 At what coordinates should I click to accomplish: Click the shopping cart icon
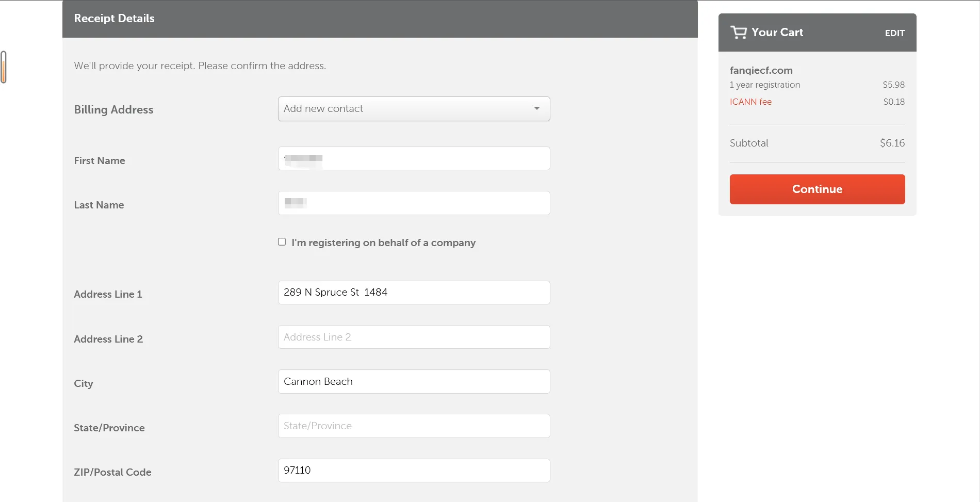point(738,33)
